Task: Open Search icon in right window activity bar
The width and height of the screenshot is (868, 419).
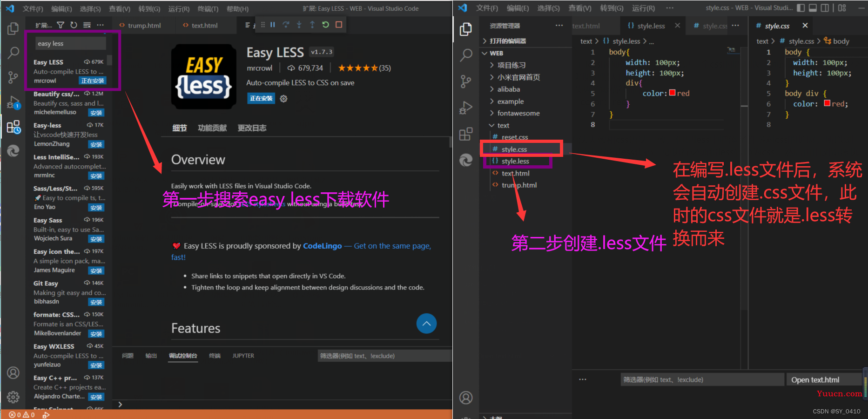Action: (x=466, y=55)
